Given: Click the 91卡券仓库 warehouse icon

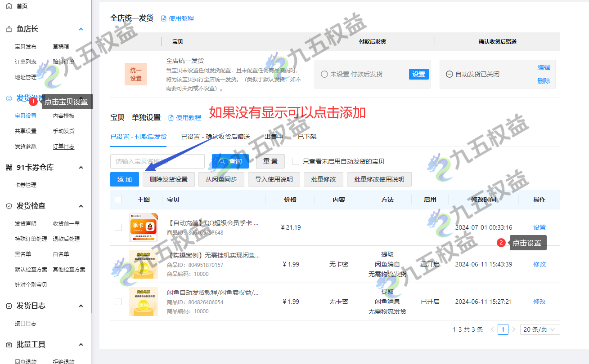Looking at the screenshot, I should (9, 168).
